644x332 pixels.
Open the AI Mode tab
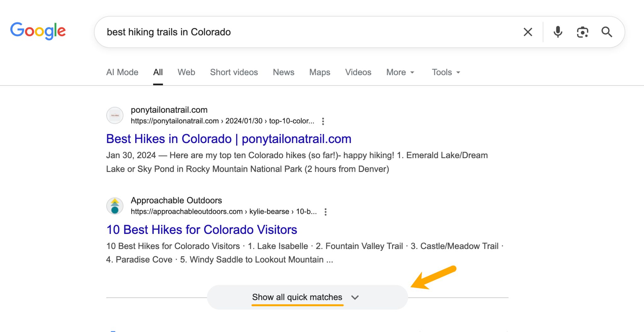(122, 72)
